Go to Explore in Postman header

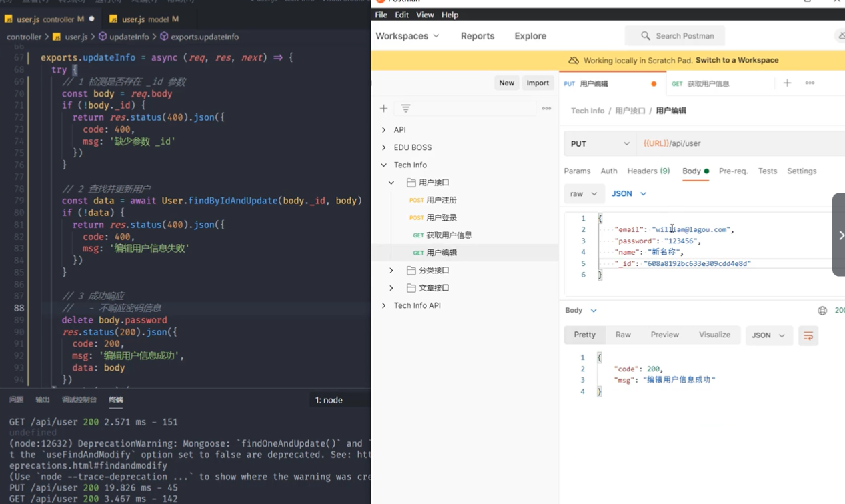click(x=530, y=36)
